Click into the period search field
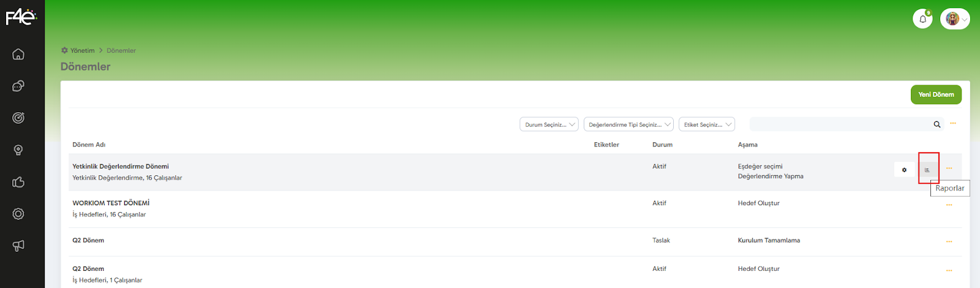Viewport: 980px width, 288px height. point(839,124)
